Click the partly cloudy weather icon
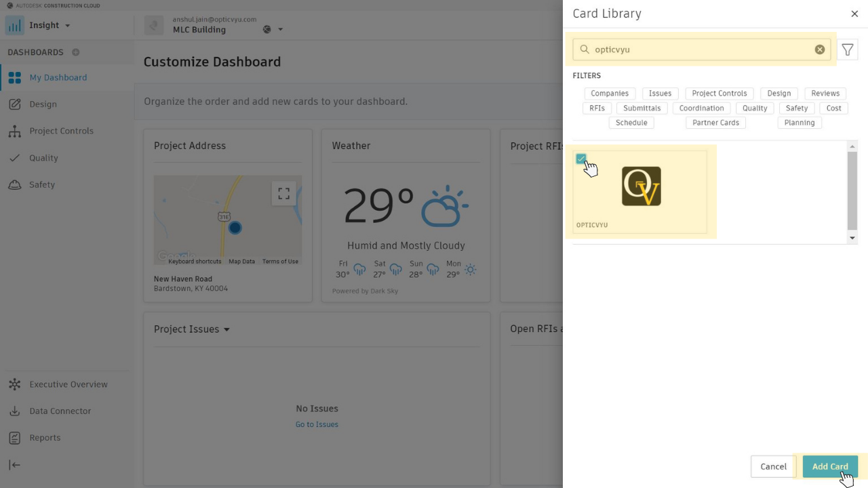Image resolution: width=868 pixels, height=488 pixels. click(444, 205)
